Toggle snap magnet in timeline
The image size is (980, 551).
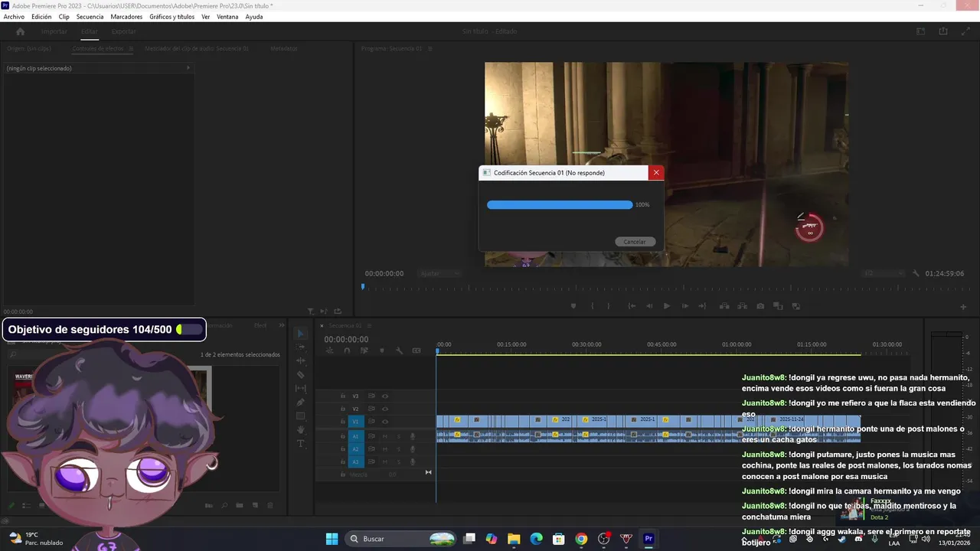pos(347,350)
